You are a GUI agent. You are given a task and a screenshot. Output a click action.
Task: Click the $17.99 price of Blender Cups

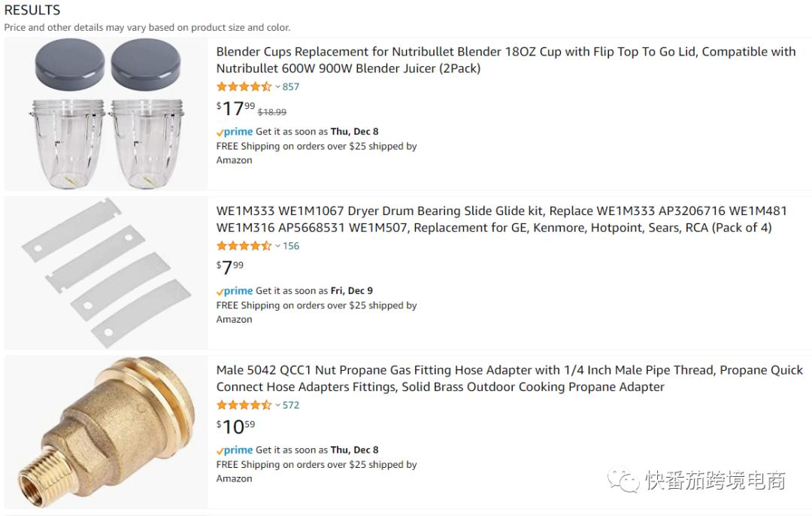coord(236,108)
